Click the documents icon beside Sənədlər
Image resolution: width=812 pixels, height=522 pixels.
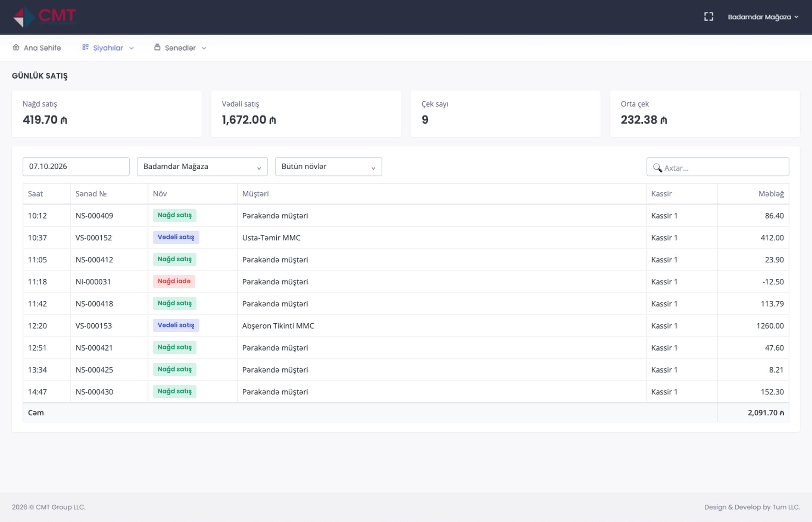click(x=157, y=47)
